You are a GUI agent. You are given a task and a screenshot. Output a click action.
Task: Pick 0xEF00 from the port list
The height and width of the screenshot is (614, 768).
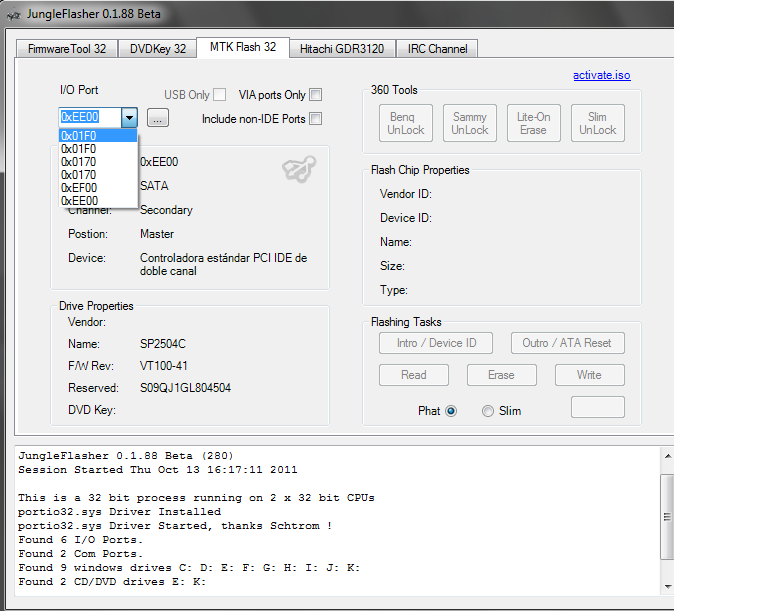(98, 188)
